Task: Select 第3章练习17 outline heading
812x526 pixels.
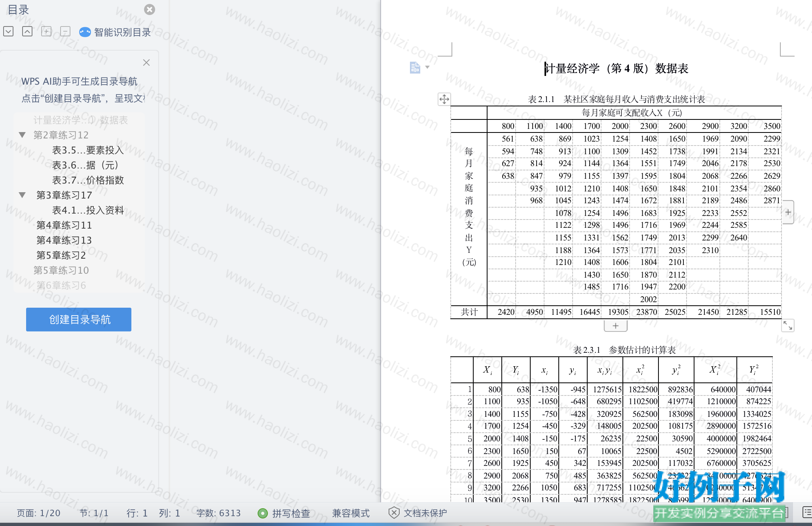Action: pyautogui.click(x=64, y=195)
